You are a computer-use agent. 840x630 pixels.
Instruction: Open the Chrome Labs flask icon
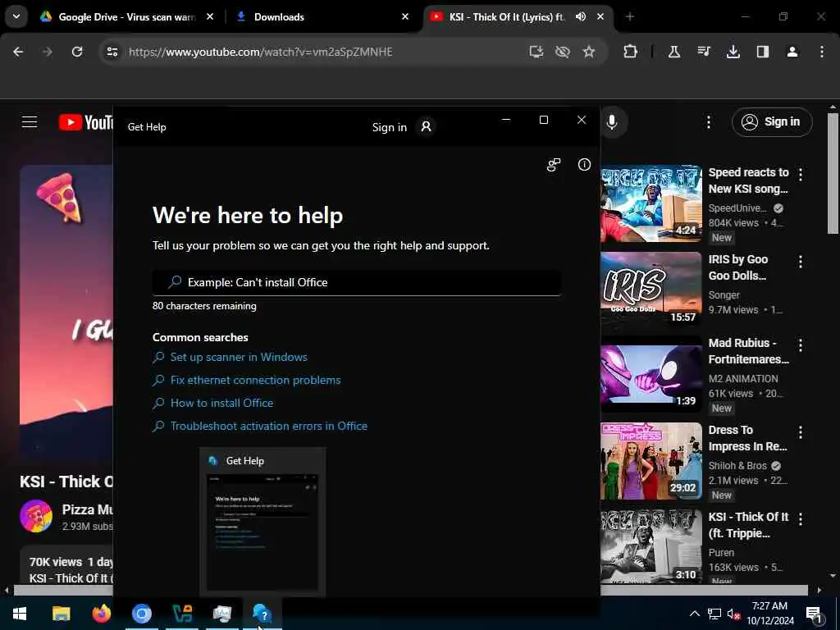[x=674, y=52]
